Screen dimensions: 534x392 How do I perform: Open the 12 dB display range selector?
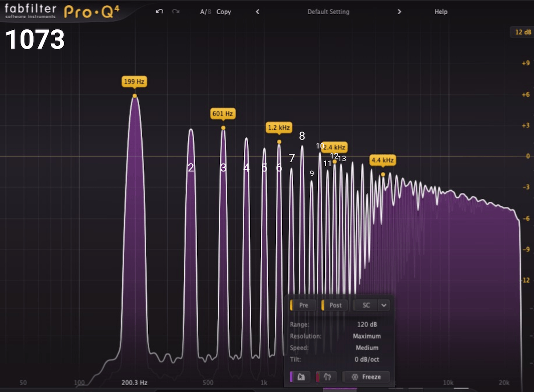click(x=523, y=32)
